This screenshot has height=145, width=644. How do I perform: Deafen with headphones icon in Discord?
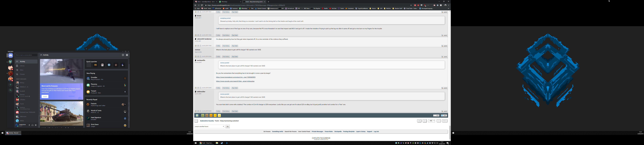[x=33, y=125]
